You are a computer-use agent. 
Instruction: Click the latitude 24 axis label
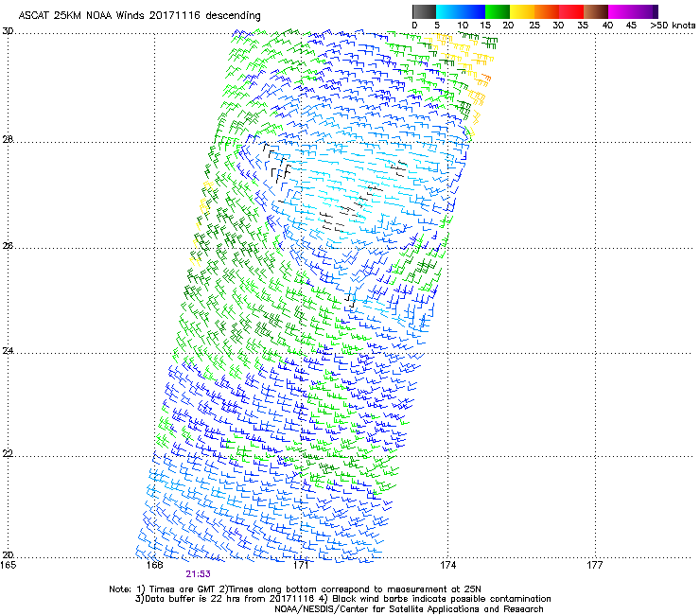8,351
